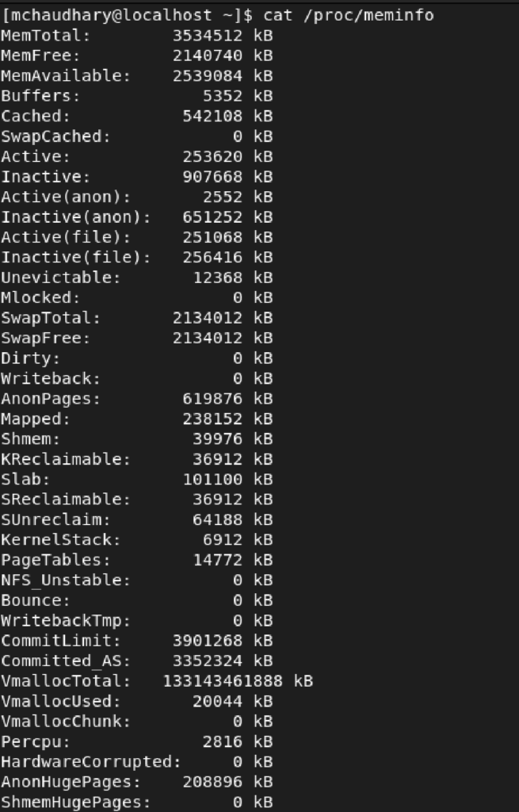Click the AnonPages value 619876
Viewport: 519px width, 812px height.
pos(212,400)
